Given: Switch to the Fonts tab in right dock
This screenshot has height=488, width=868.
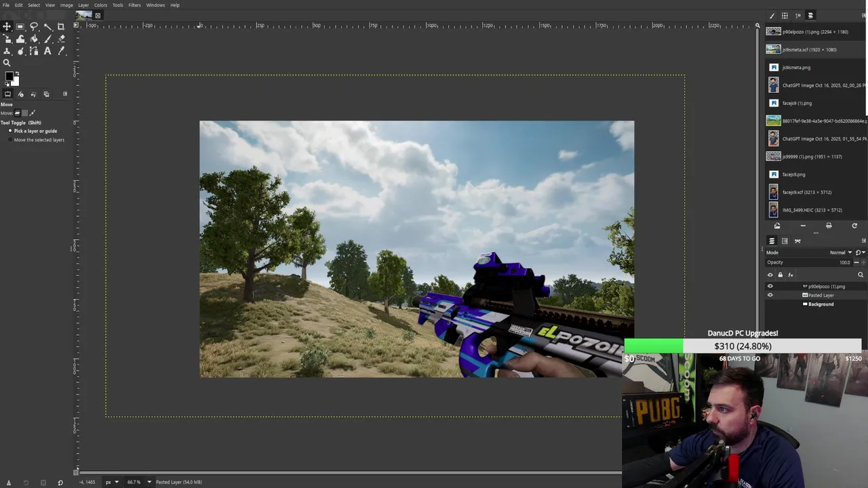Looking at the screenshot, I should [x=797, y=16].
